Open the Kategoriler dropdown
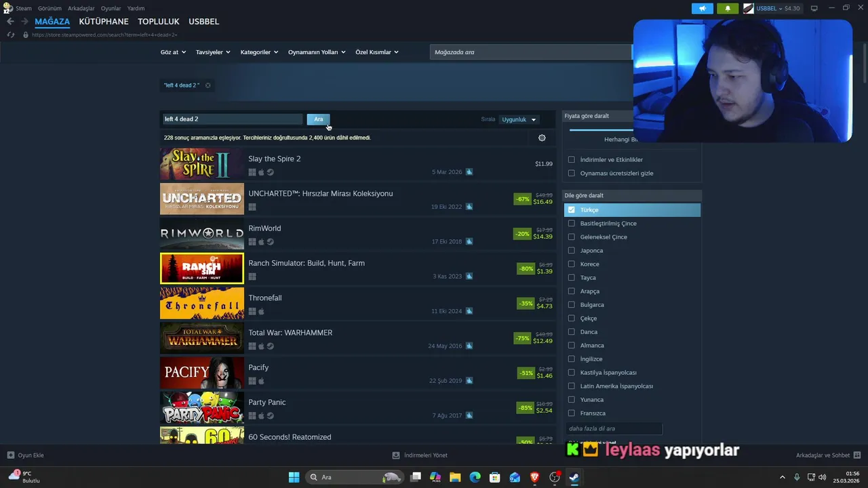This screenshot has width=868, height=488. click(259, 52)
